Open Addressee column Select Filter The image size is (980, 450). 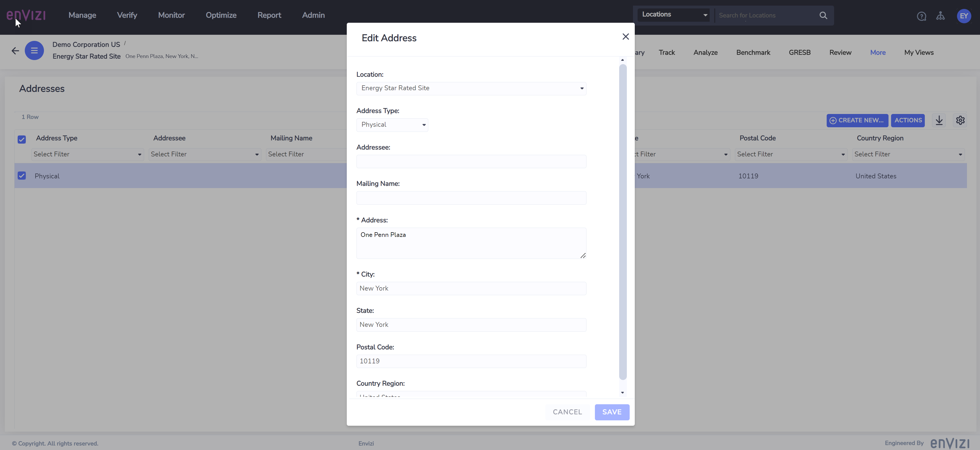(x=205, y=154)
